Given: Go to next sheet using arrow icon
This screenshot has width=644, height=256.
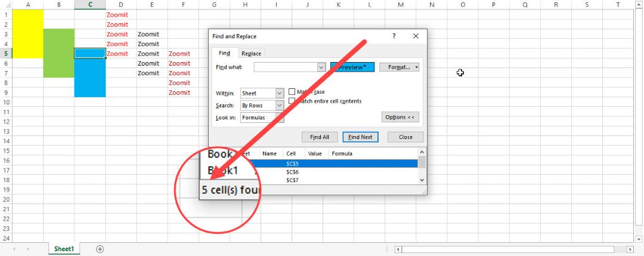Looking at the screenshot, I should pyautogui.click(x=28, y=249).
